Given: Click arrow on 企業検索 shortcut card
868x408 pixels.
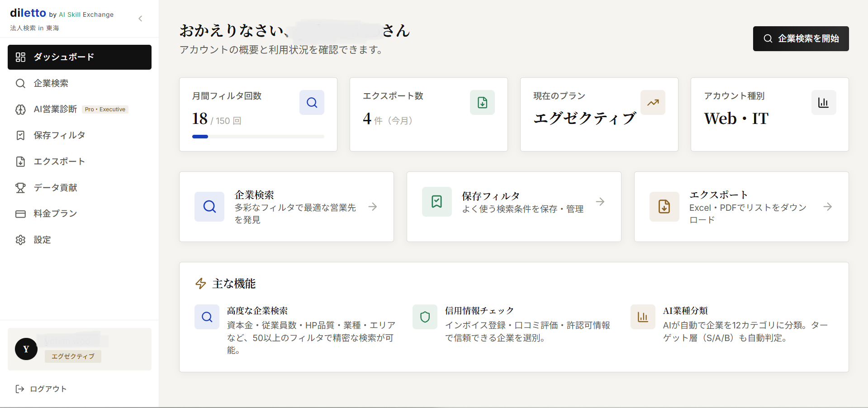Looking at the screenshot, I should click(x=373, y=207).
